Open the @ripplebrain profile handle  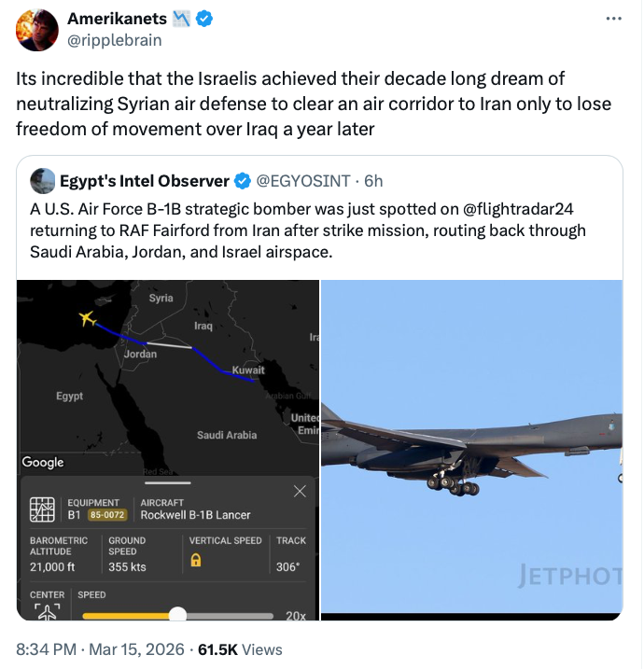tap(114, 40)
